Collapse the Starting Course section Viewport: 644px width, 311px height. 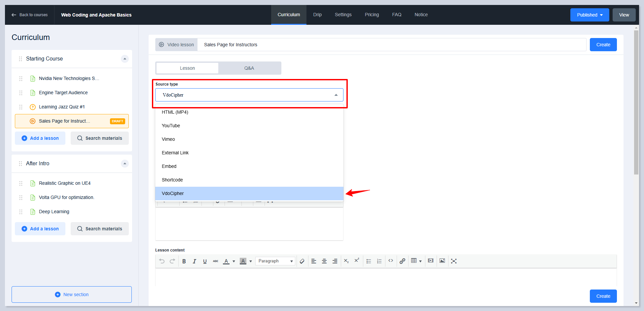125,59
